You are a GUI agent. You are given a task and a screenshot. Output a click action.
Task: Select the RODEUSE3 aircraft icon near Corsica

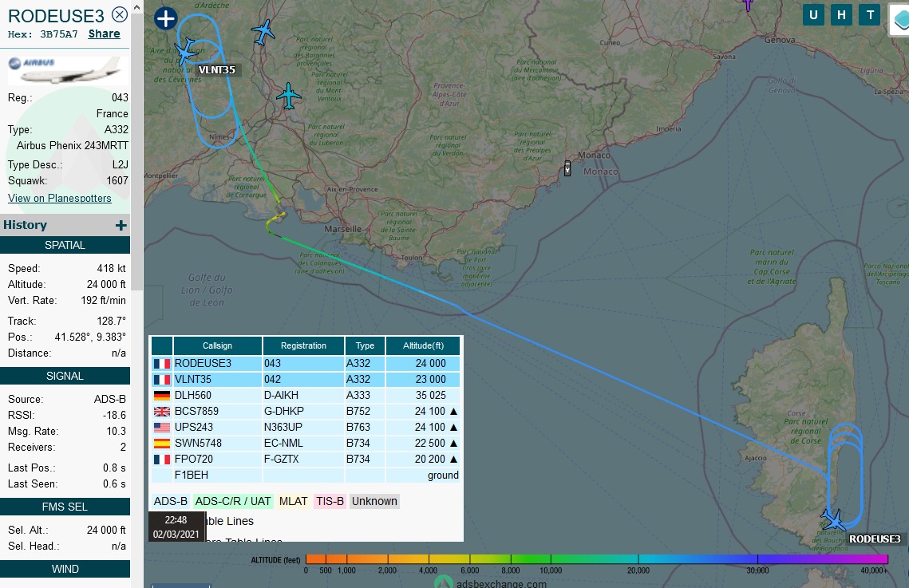tap(835, 520)
